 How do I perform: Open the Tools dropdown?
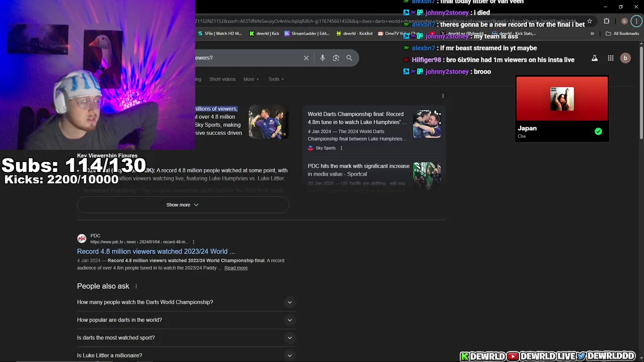click(276, 79)
